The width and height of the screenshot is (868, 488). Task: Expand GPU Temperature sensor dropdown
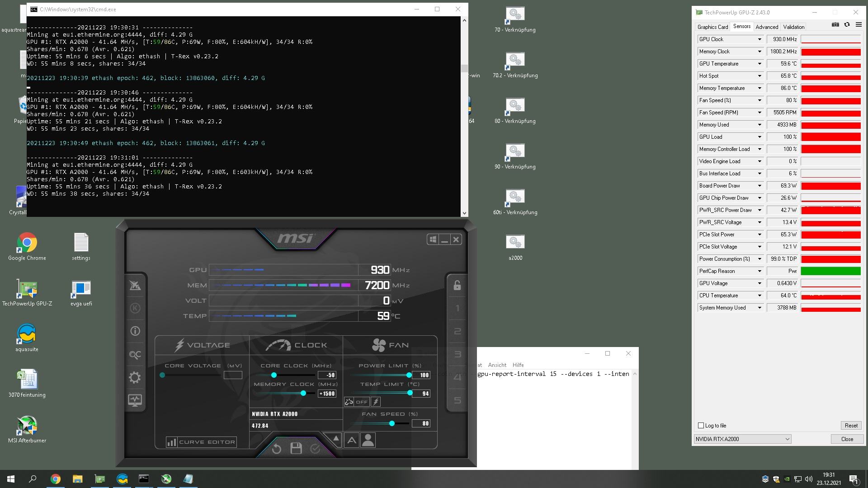point(759,64)
